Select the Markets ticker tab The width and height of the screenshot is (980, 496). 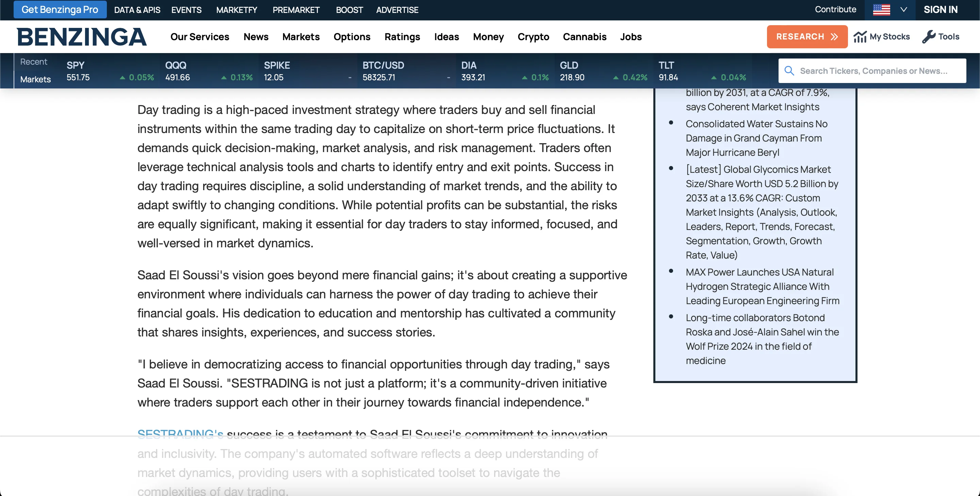(x=35, y=79)
